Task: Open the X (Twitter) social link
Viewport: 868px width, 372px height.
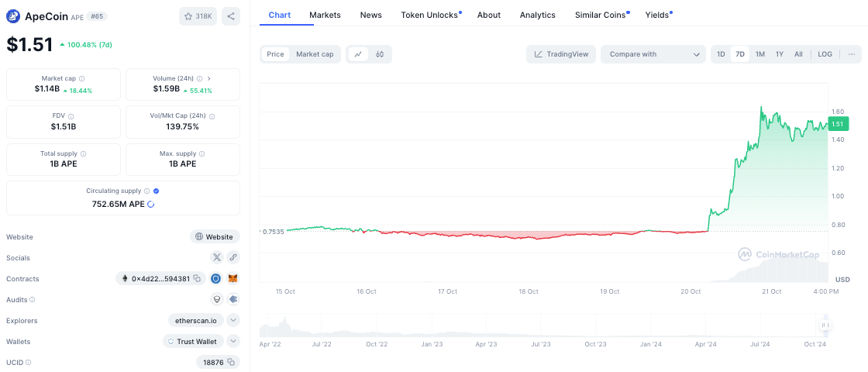Action: (x=217, y=257)
